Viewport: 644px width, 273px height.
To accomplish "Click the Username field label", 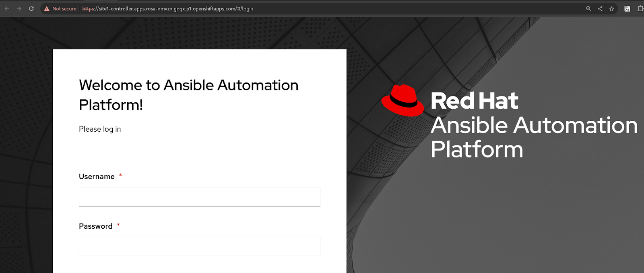I will [97, 177].
